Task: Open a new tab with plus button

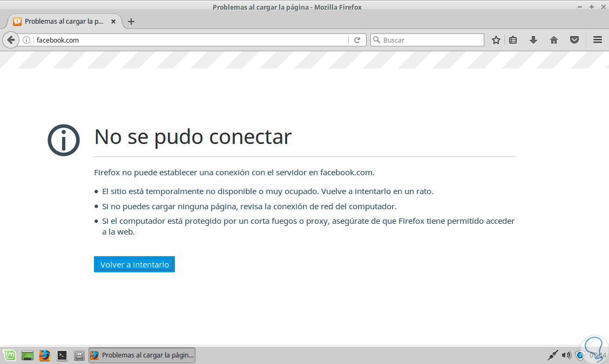Action: (131, 22)
